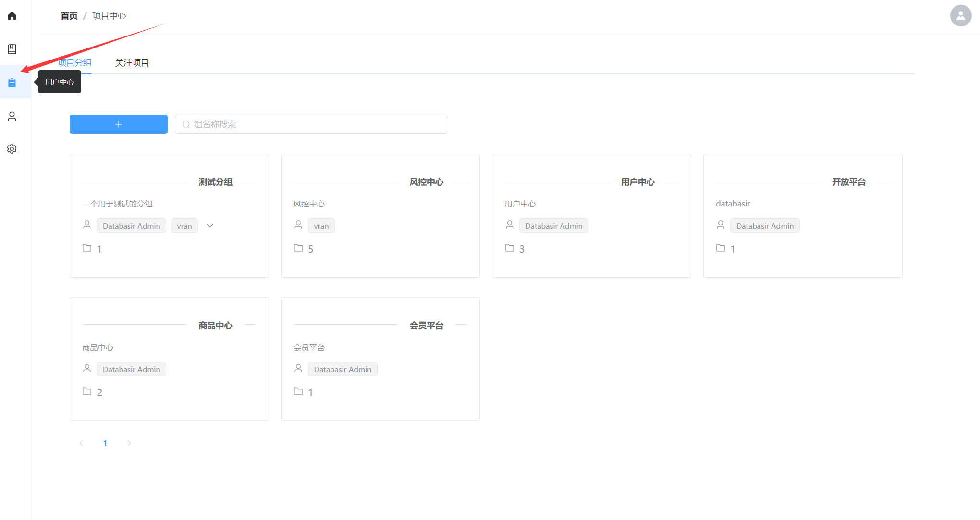This screenshot has height=520, width=980.
Task: Click the folder icon in 商品中心 card
Action: (x=87, y=391)
